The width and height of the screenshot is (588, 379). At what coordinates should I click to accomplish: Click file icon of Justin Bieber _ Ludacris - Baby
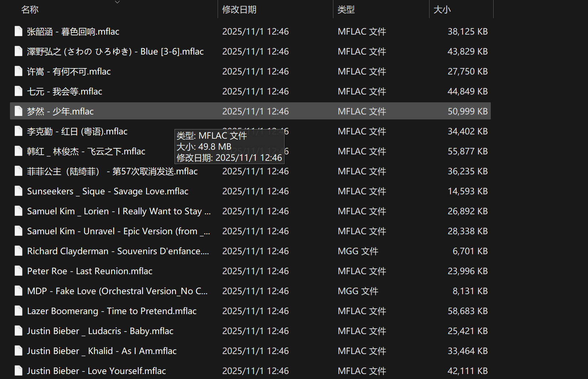19,331
